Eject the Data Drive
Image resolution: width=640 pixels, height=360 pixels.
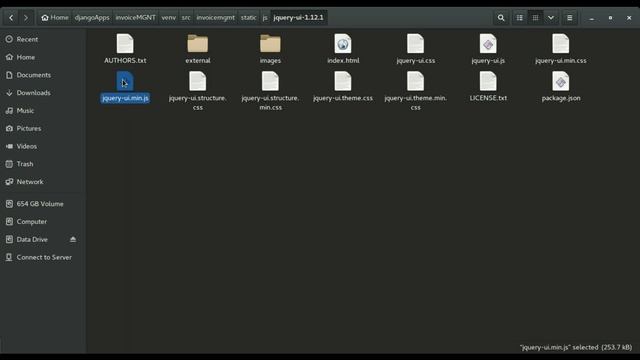[x=73, y=239]
